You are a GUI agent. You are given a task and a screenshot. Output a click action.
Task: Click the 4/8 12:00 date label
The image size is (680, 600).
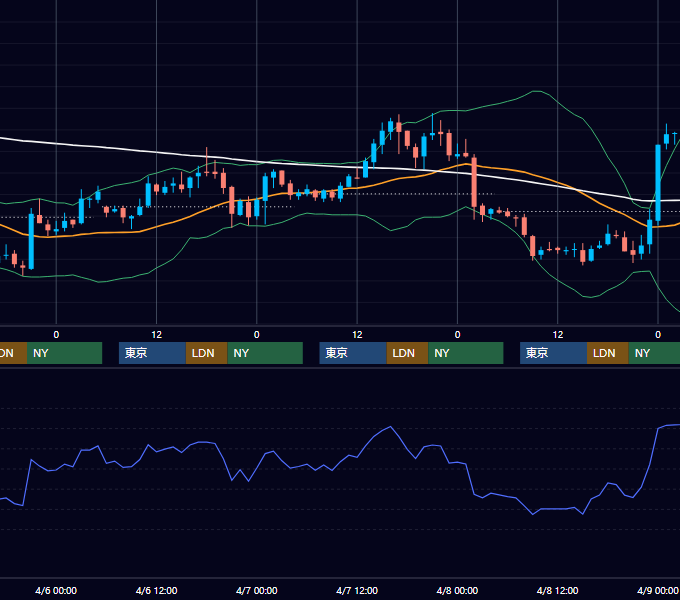[x=557, y=590]
